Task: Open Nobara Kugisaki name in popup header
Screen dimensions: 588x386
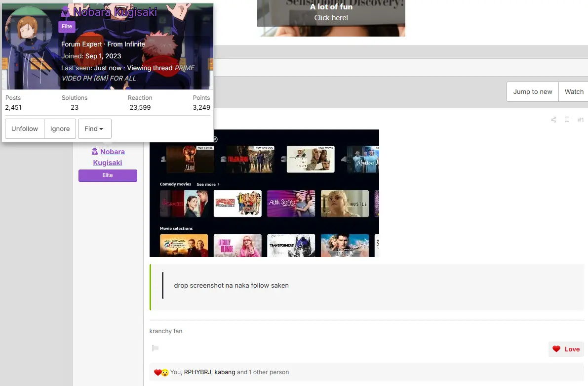Action: (115, 12)
